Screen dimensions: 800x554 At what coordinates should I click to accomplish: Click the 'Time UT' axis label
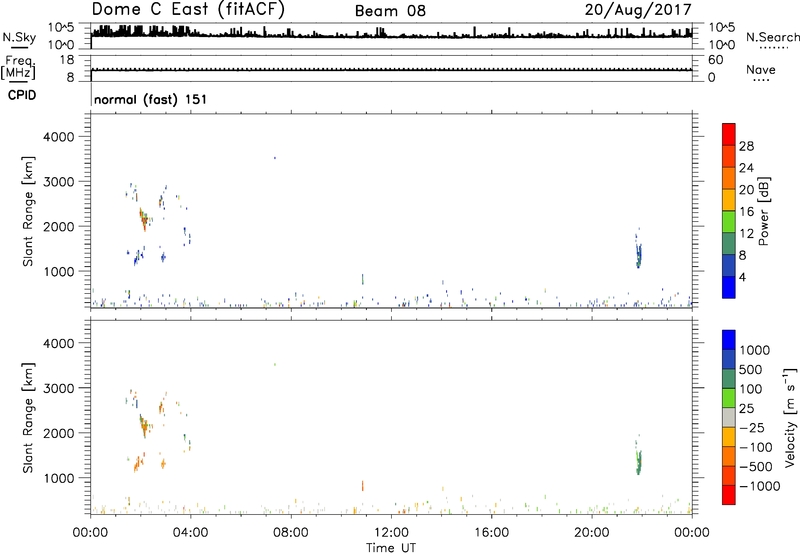pos(391,548)
